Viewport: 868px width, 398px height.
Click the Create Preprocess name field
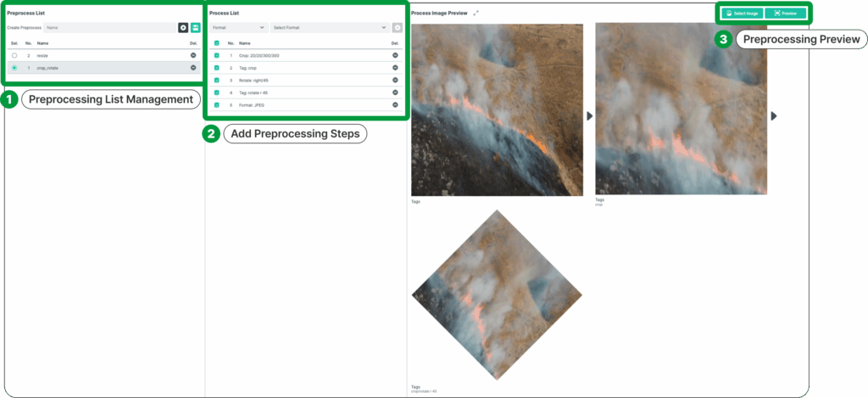click(x=109, y=28)
